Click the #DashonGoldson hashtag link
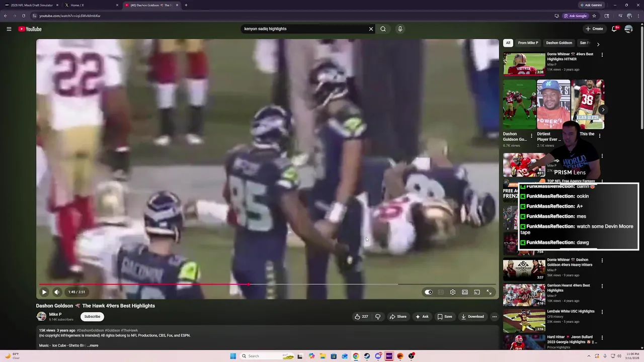The image size is (644, 362). click(90, 330)
